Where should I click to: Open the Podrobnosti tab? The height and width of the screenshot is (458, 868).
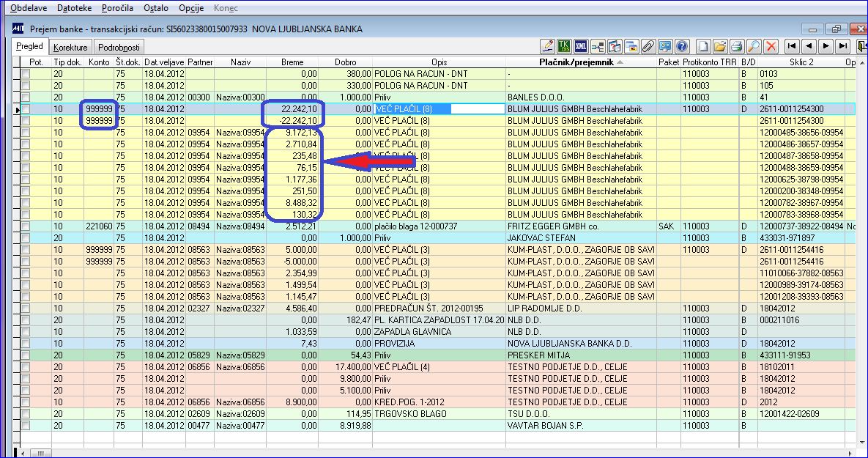tap(118, 47)
